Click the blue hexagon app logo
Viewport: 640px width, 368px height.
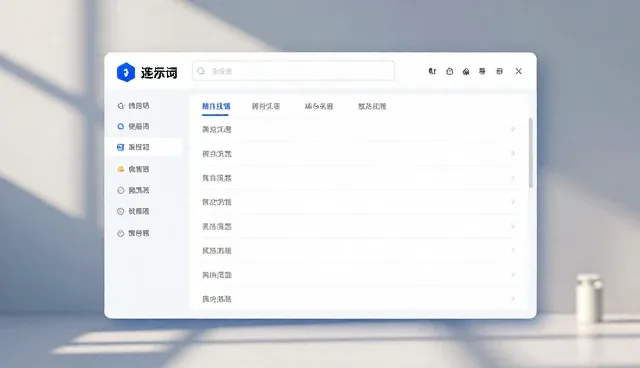pos(126,72)
